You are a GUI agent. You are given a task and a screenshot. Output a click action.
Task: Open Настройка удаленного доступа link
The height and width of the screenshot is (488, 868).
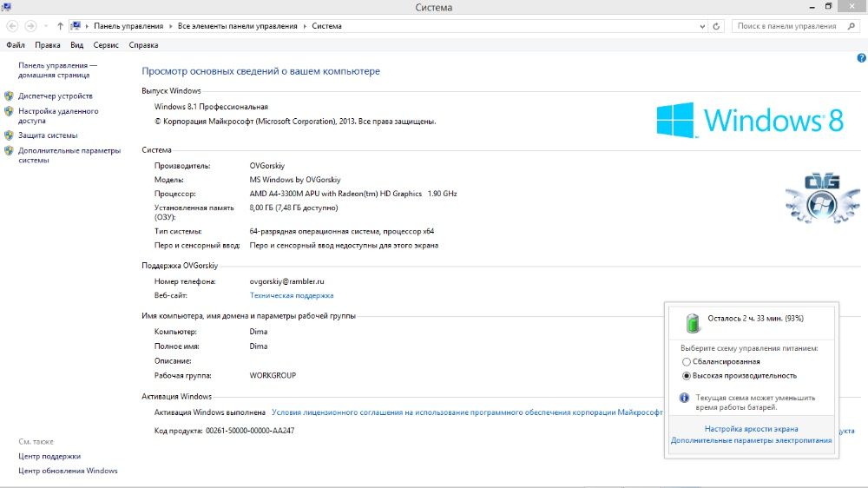coord(58,115)
